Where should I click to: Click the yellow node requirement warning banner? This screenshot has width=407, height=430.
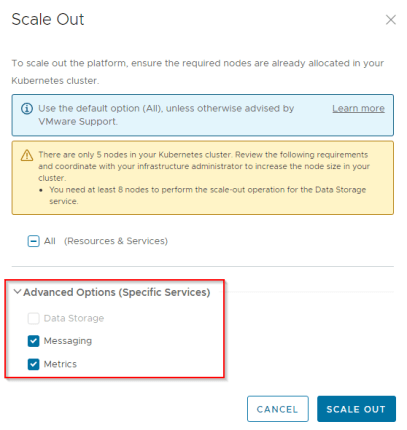[x=203, y=178]
